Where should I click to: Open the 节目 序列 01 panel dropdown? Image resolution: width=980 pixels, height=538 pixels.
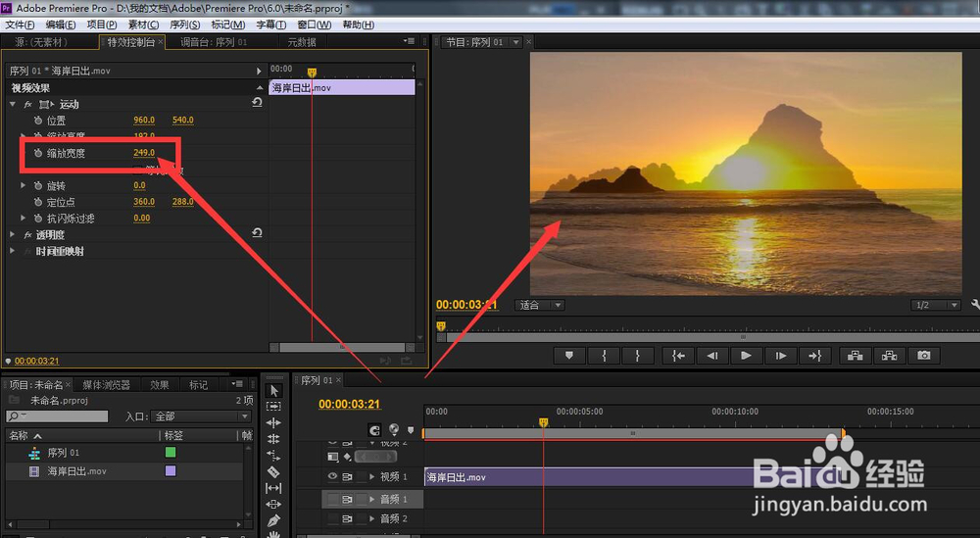pos(515,42)
